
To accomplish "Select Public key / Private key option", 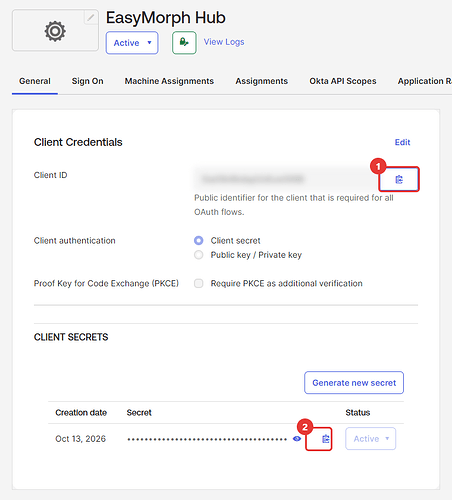I will click(x=199, y=255).
